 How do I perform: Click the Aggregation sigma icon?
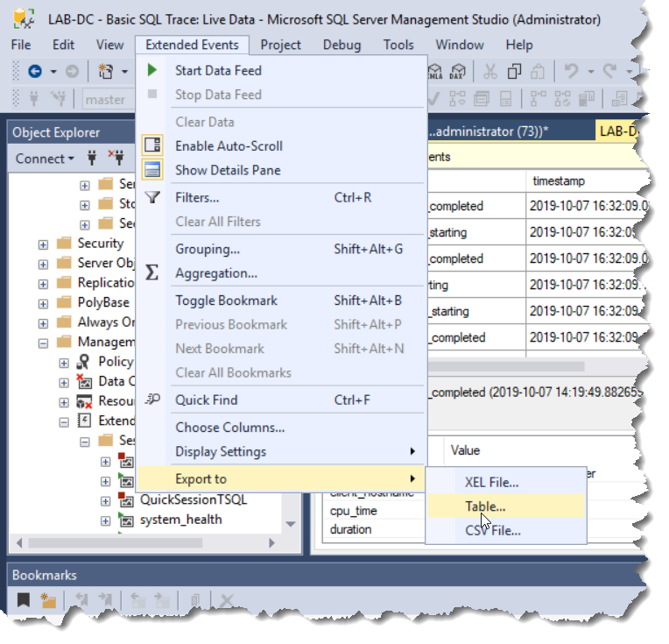(x=152, y=273)
